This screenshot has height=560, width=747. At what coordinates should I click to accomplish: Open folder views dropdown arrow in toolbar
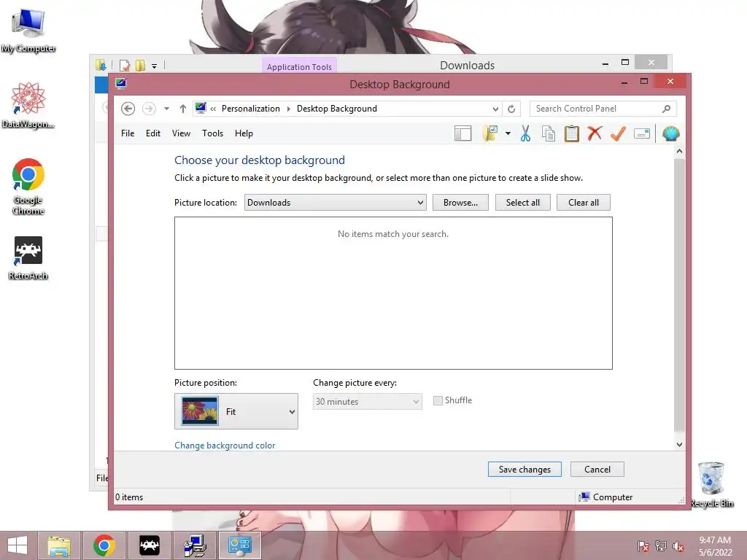[508, 134]
